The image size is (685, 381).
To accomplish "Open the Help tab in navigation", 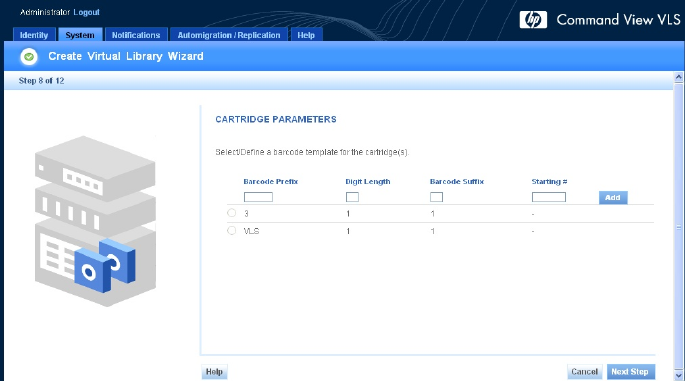I will 306,35.
